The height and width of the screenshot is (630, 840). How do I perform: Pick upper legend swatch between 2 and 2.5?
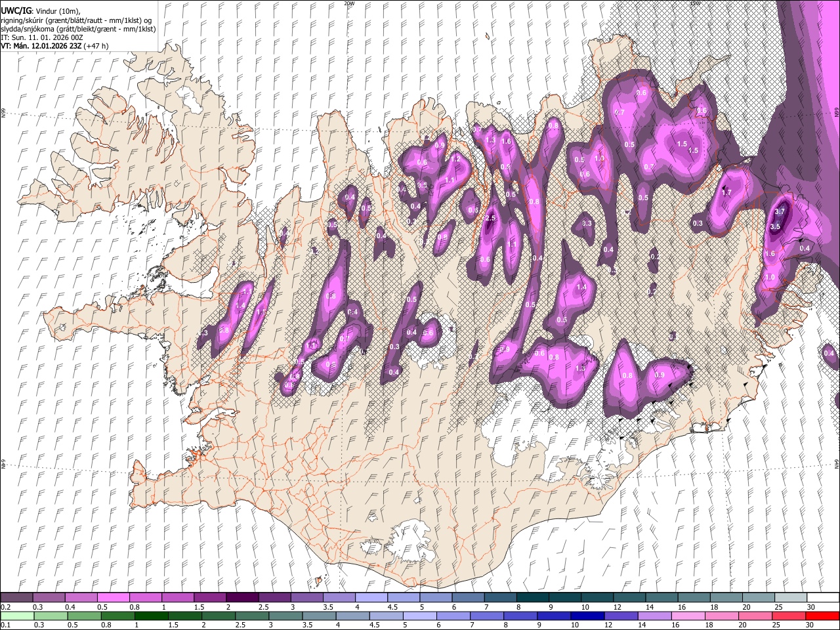click(x=241, y=598)
